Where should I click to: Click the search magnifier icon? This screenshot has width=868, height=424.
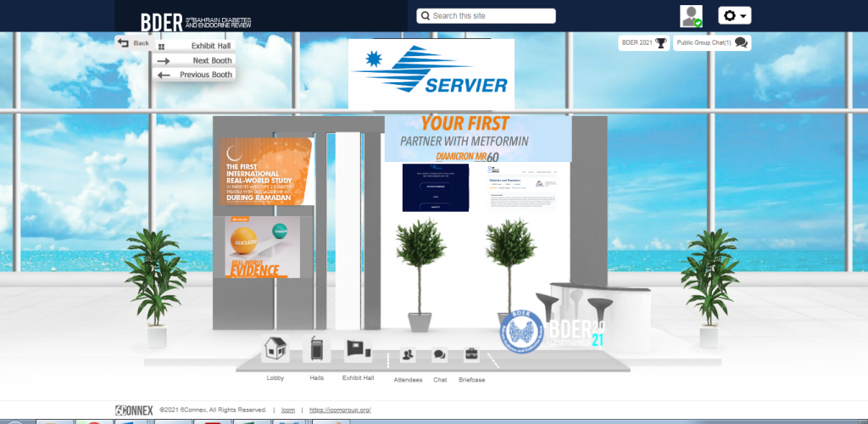pos(425,16)
